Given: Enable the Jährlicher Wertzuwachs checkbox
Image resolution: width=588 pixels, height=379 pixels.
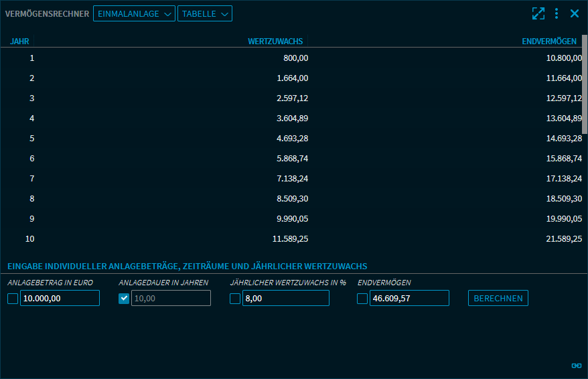Looking at the screenshot, I should [235, 299].
